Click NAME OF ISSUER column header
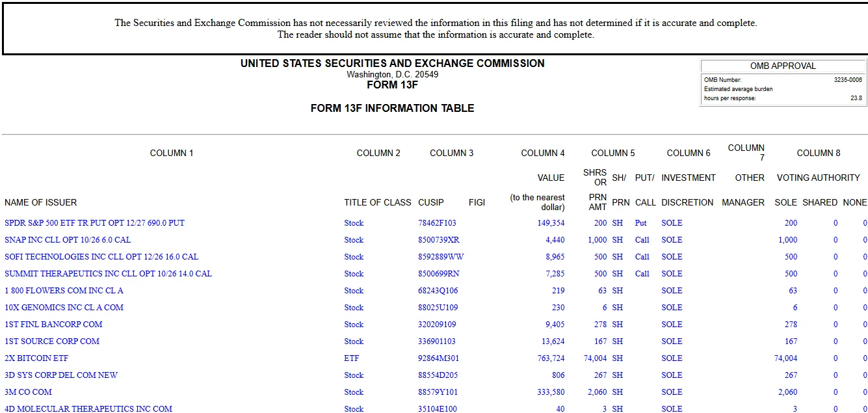The image size is (868, 413). click(41, 202)
